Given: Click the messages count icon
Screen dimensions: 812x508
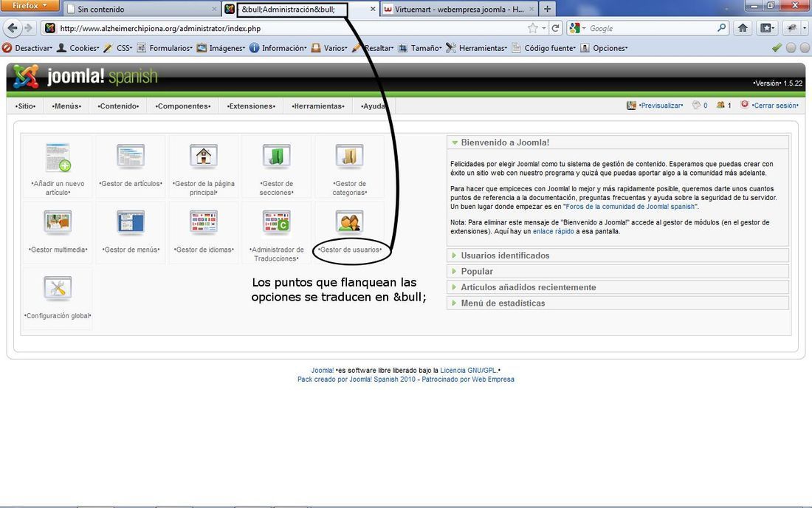Looking at the screenshot, I should pos(696,105).
